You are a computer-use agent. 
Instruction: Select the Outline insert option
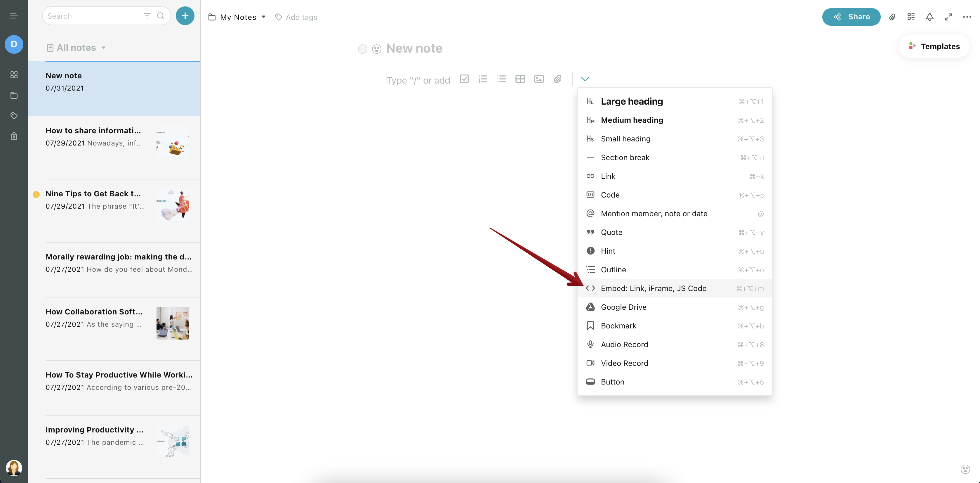click(613, 269)
